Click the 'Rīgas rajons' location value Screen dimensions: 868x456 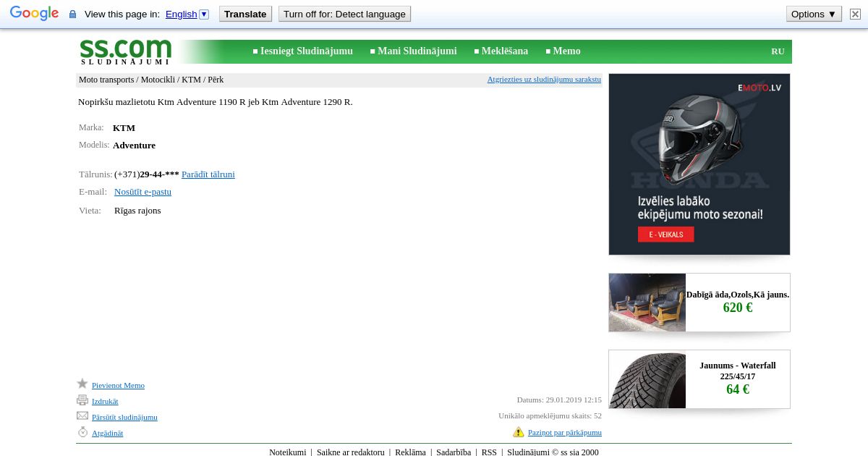(137, 211)
